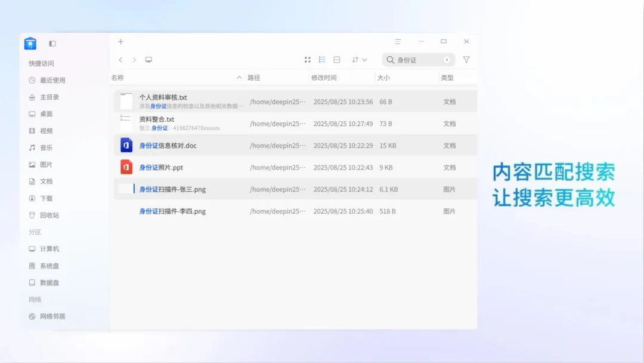Click the search field containing 身份证
This screenshot has width=644, height=363.
point(418,60)
